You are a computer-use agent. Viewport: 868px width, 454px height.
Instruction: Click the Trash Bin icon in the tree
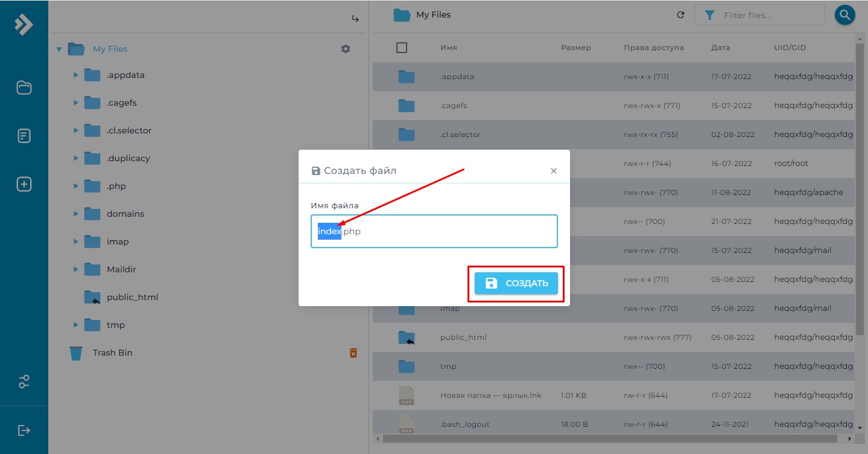(76, 353)
